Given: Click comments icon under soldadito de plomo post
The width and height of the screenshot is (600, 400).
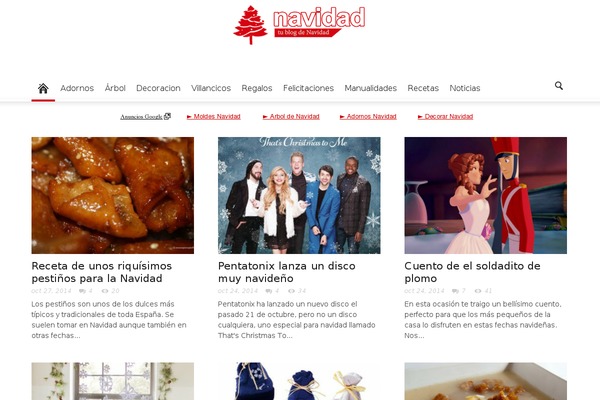Looking at the screenshot, I should [455, 291].
